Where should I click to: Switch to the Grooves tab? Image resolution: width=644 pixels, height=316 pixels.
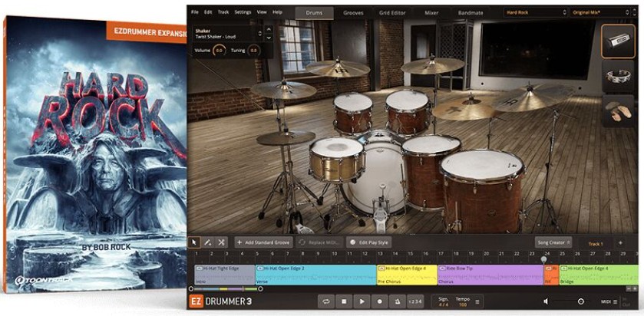(x=353, y=13)
